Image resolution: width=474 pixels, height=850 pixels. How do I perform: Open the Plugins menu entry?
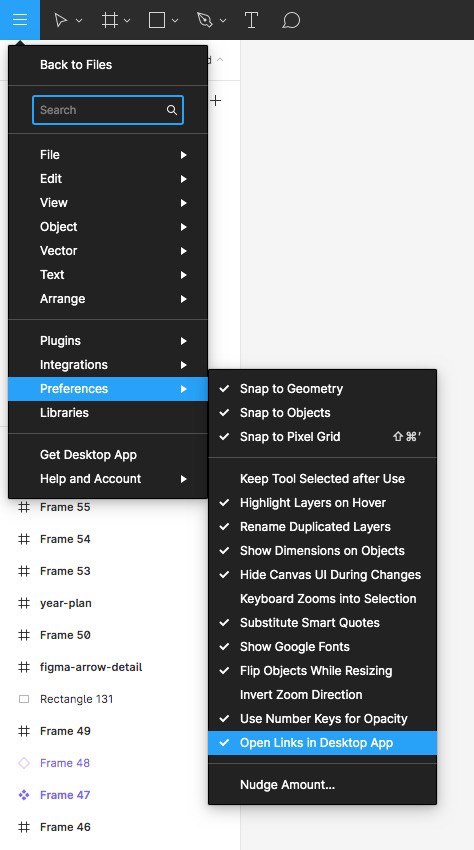[x=108, y=341]
